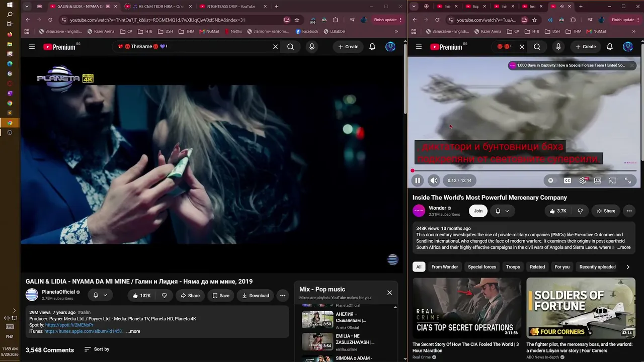Show more filter chips with the right arrow
Screen dimensions: 644x362
click(628, 267)
